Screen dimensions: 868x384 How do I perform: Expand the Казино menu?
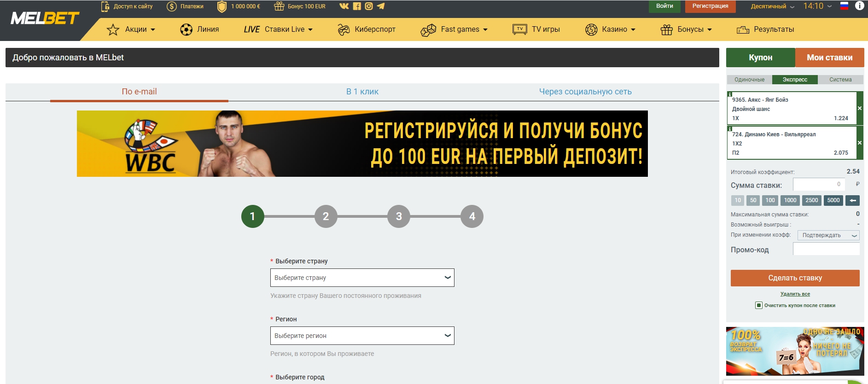[611, 29]
